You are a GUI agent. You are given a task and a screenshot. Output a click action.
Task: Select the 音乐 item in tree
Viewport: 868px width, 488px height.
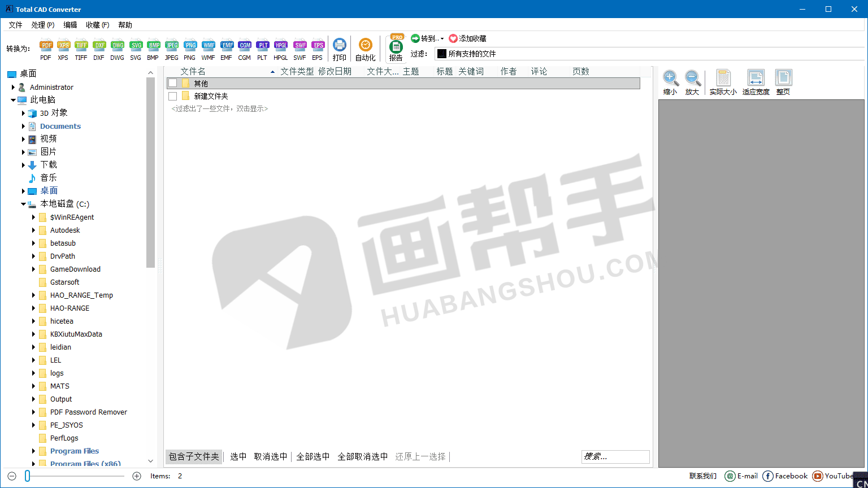(48, 178)
